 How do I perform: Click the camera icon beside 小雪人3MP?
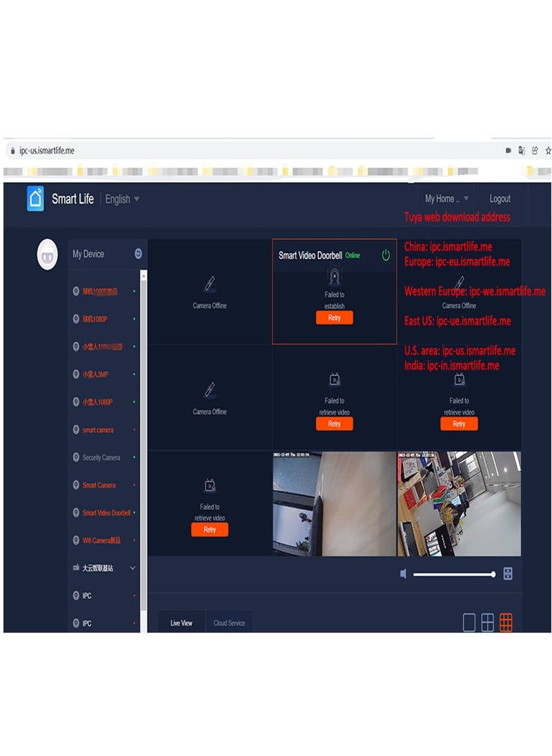(x=76, y=374)
